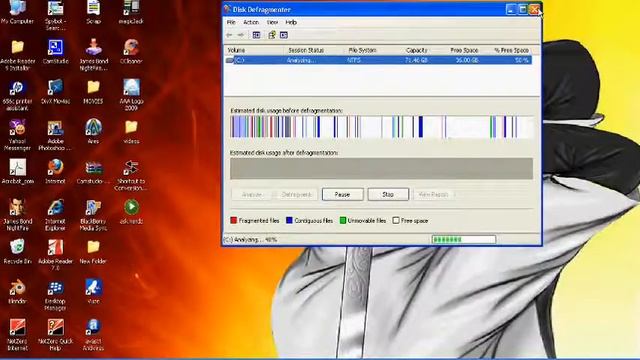
Task: Open the My Computer desktop icon
Action: click(x=17, y=12)
